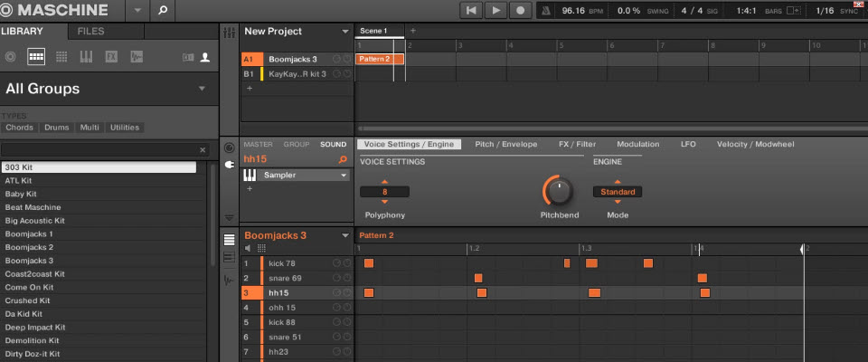Click the arranger horizontal scrollbar
Screen dimensions: 868x362
click(612, 129)
